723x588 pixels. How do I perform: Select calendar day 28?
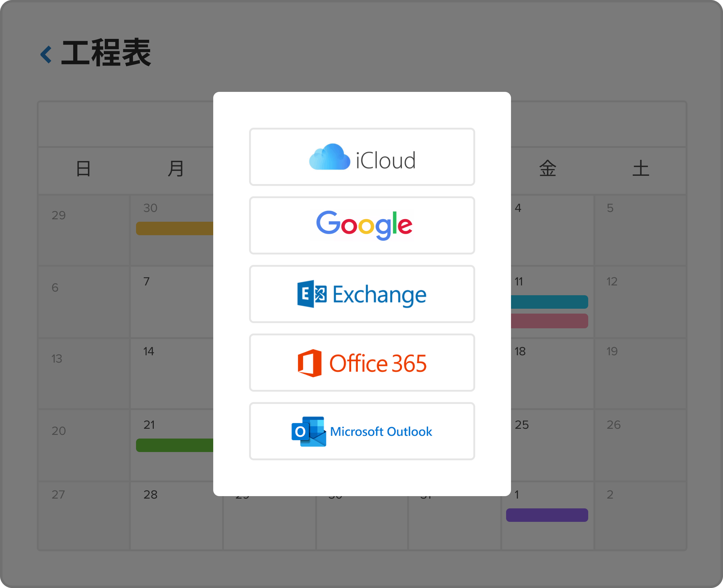150,494
